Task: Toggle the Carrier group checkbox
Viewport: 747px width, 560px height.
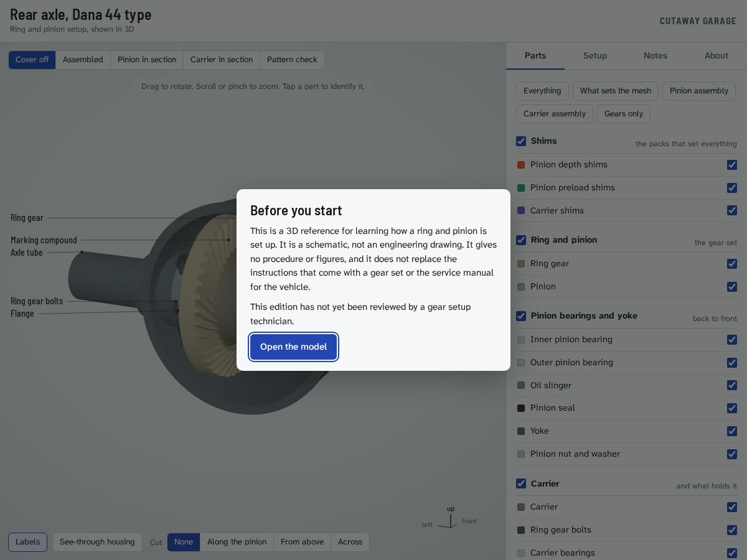Action: click(521, 484)
